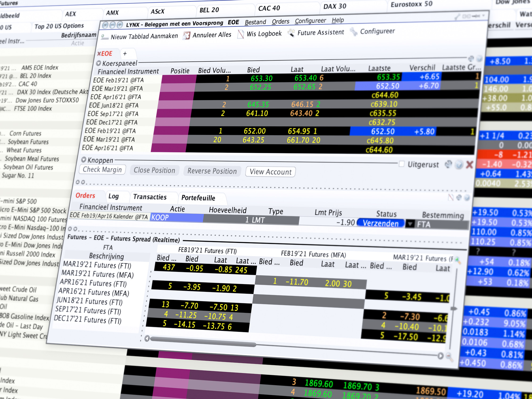Open Koerspaneel settings wrench icon
The width and height of the screenshot is (532, 399).
click(471, 59)
